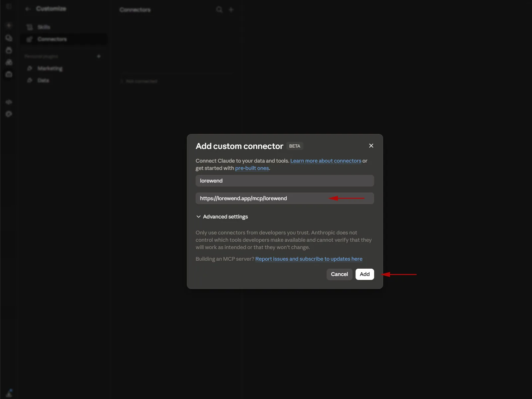Cancel adding the custom connector

coord(339,274)
